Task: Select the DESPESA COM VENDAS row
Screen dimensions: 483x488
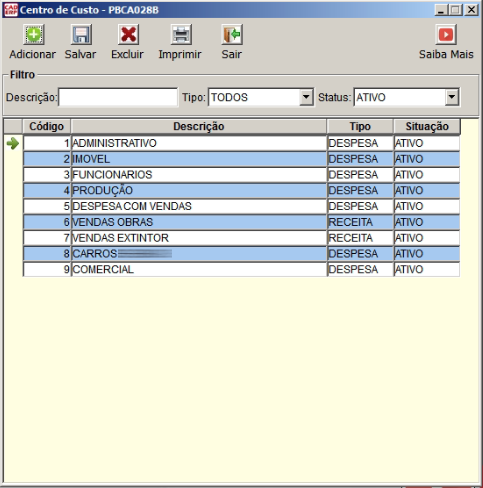Action: point(199,206)
